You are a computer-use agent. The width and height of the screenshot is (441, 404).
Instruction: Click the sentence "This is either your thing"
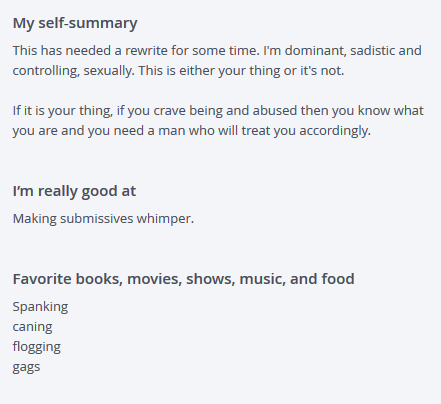tap(241, 71)
